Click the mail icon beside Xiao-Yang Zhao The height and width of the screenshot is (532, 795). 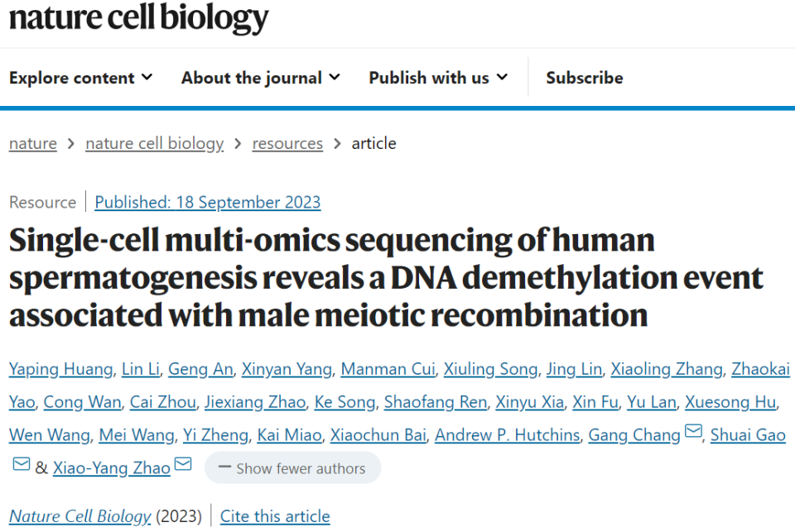[x=183, y=465]
